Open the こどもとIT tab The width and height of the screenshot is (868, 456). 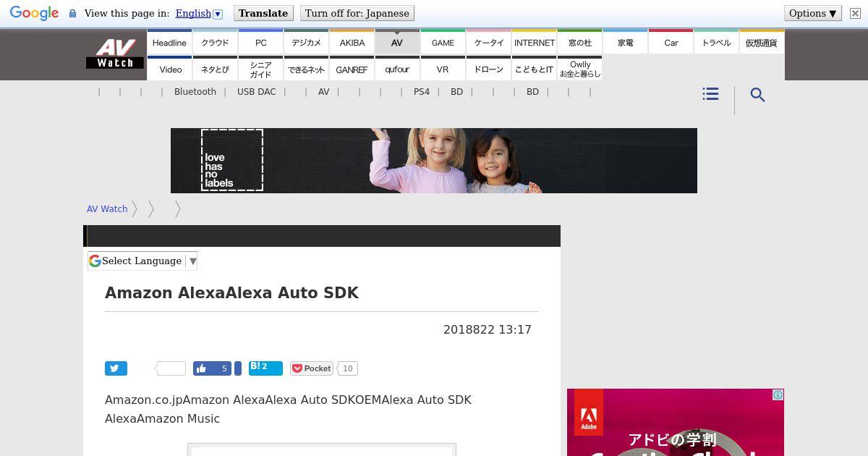535,69
